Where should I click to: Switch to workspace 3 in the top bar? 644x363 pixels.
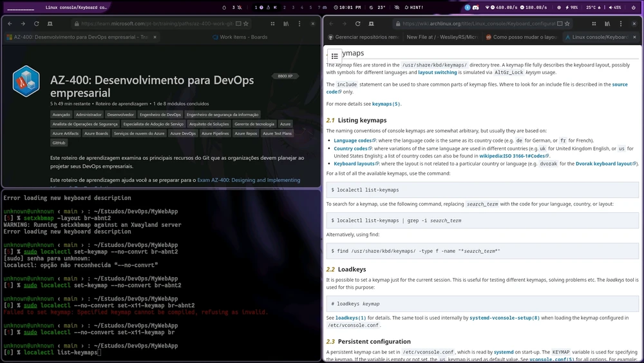pos(293,7)
